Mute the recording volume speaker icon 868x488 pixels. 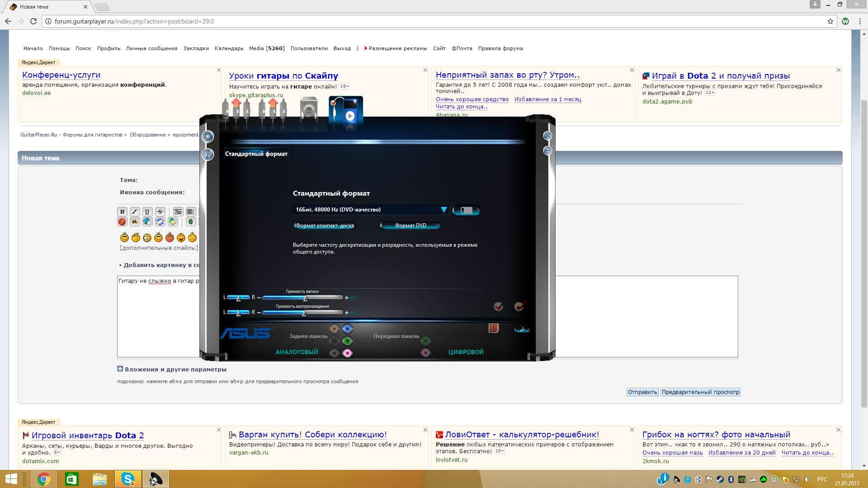coord(354,298)
